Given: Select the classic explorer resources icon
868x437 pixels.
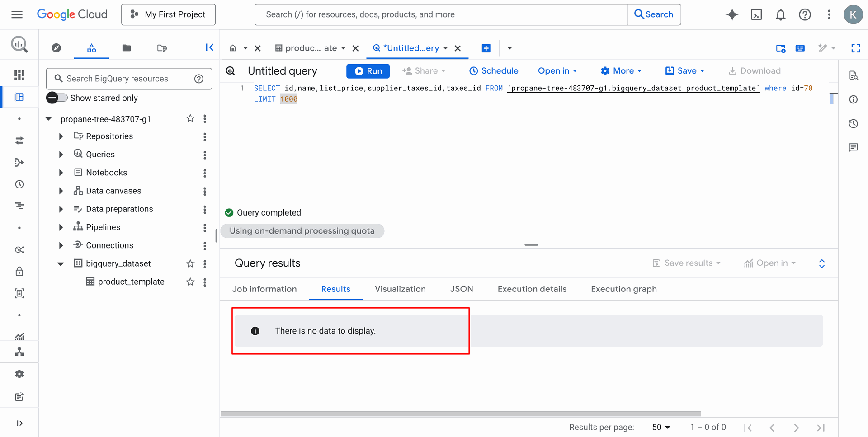Looking at the screenshot, I should 92,48.
